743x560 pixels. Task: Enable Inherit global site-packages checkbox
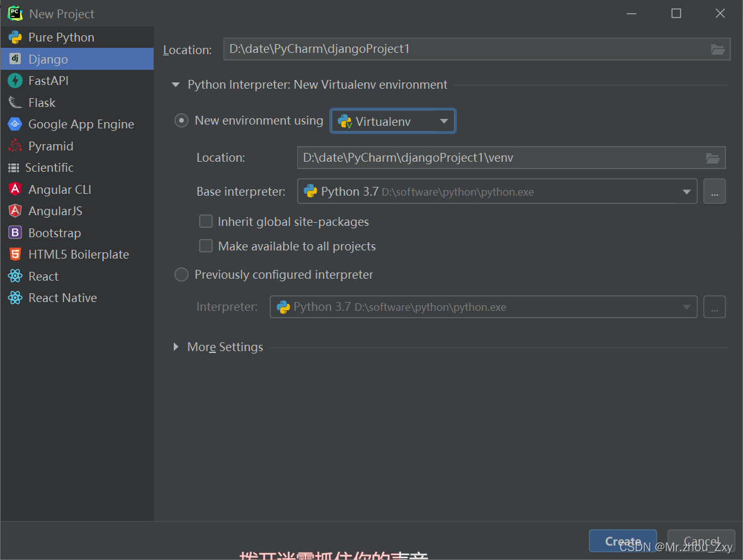(x=206, y=221)
